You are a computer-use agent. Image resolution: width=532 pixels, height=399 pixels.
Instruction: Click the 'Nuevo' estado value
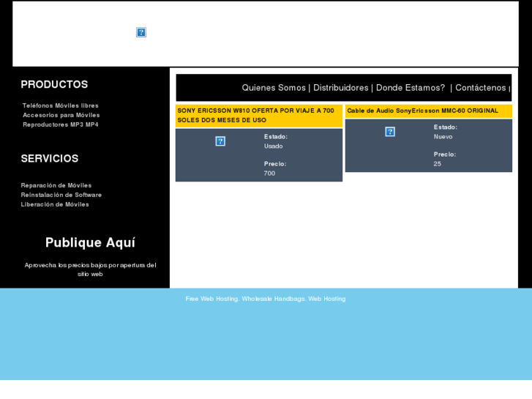[x=443, y=137]
